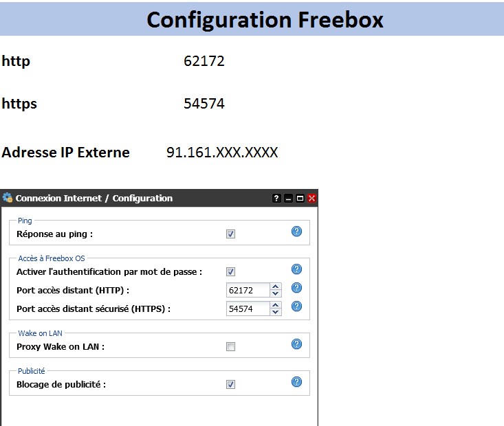
Task: Open help for Proxy Wake on LAN
Action: (296, 344)
